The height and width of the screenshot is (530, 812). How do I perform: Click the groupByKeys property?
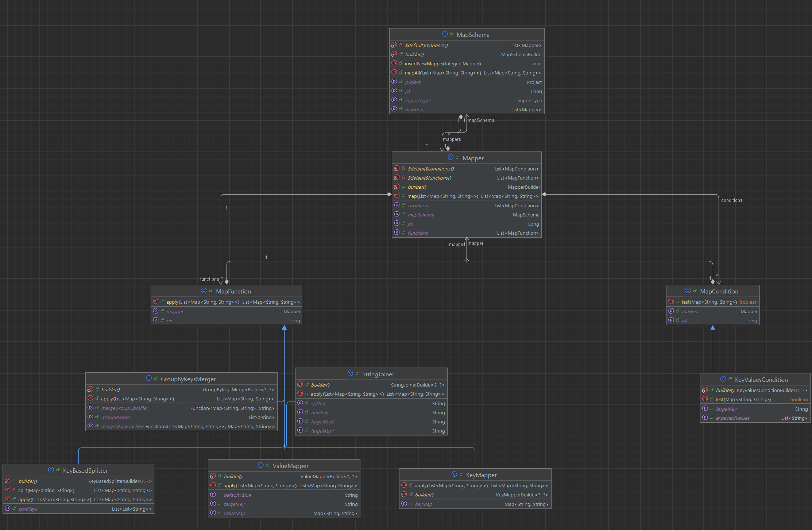[115, 417]
